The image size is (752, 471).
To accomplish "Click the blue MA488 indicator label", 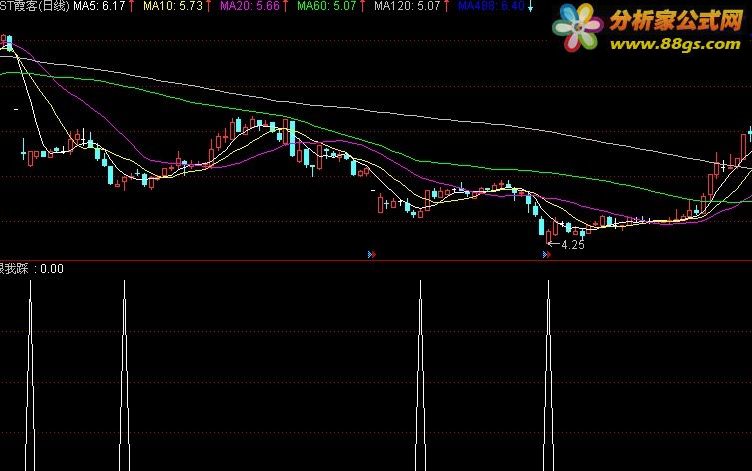I will (x=491, y=6).
